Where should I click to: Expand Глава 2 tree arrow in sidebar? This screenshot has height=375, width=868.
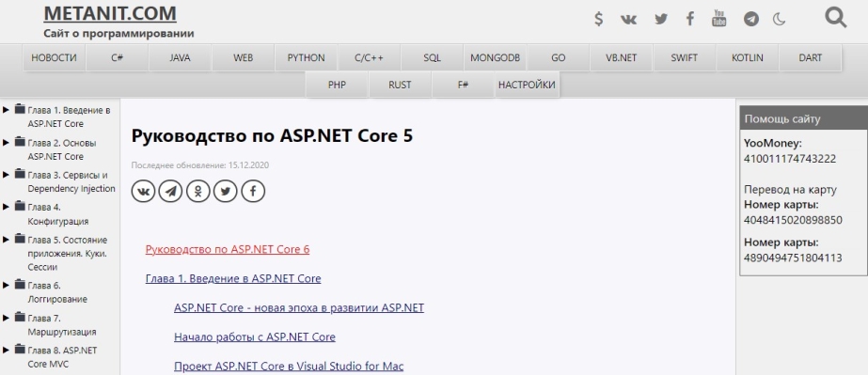6,142
